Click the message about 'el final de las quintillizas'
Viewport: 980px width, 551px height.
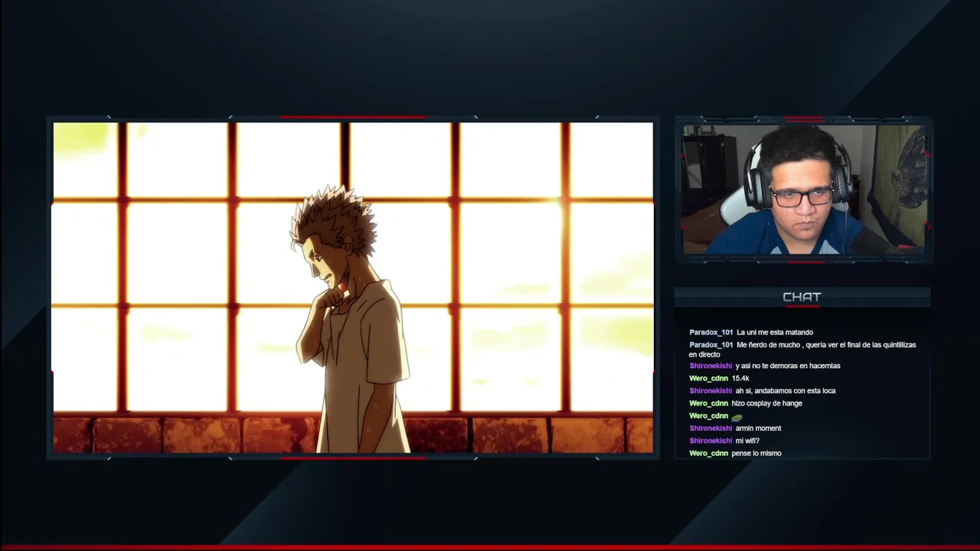[802, 350]
